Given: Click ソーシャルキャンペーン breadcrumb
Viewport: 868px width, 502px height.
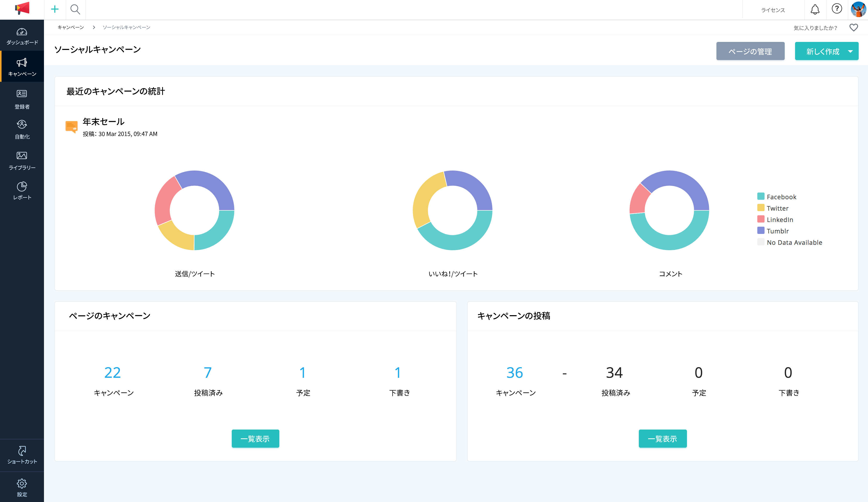Looking at the screenshot, I should point(126,27).
